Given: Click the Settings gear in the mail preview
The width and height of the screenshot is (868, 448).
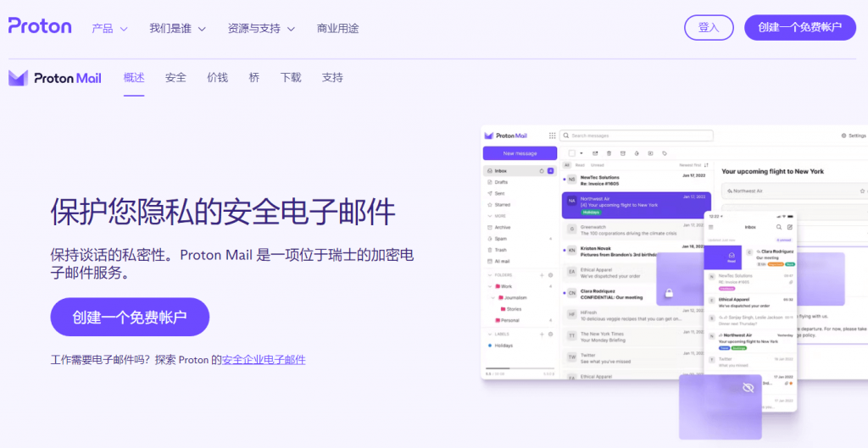Looking at the screenshot, I should tap(843, 136).
